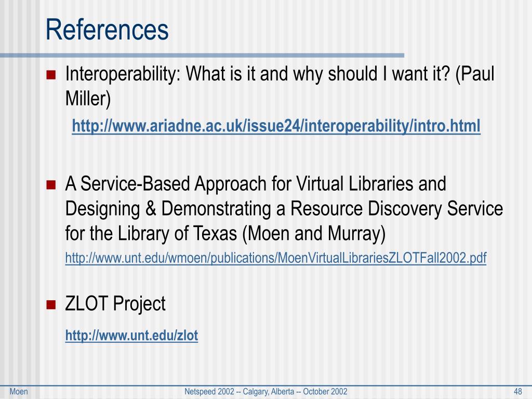Select the ZLOT Project heading text
The width and height of the screenshot is (532, 399).
pyautogui.click(x=115, y=303)
